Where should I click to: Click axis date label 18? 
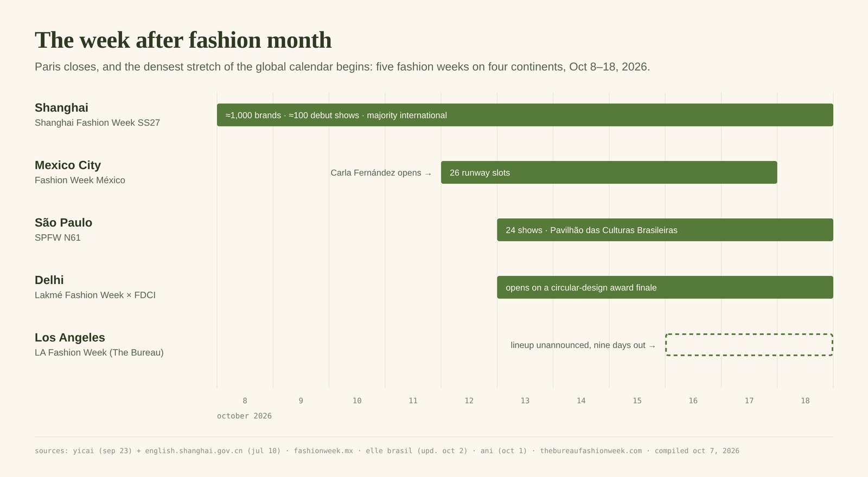click(x=805, y=401)
